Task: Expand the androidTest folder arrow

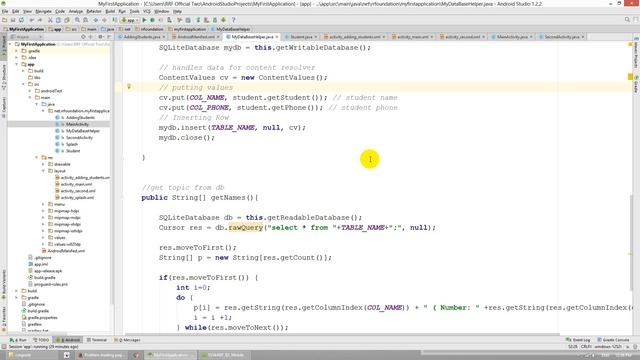Action: [30, 91]
